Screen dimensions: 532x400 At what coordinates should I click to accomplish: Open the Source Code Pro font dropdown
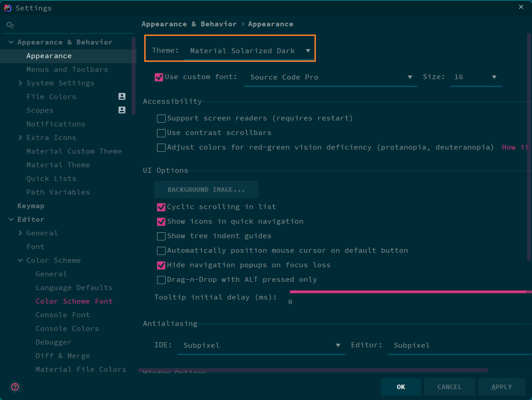tap(330, 77)
